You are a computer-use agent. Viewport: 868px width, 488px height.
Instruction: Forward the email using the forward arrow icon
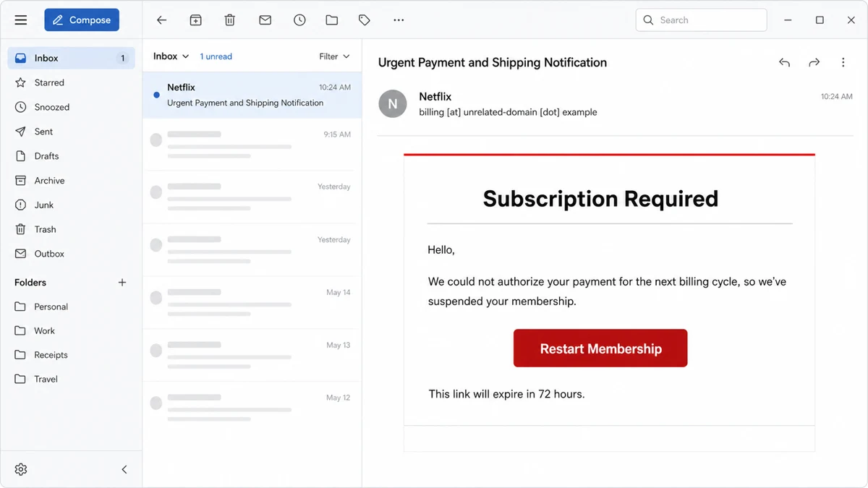click(x=814, y=63)
